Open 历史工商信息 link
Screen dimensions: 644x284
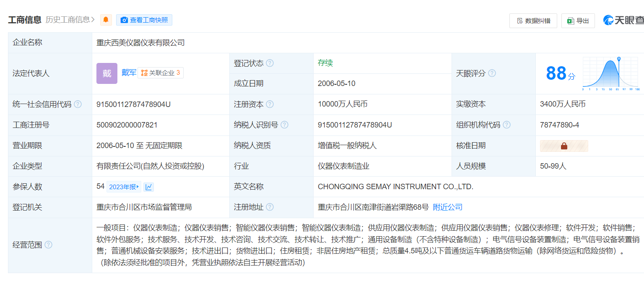point(70,19)
